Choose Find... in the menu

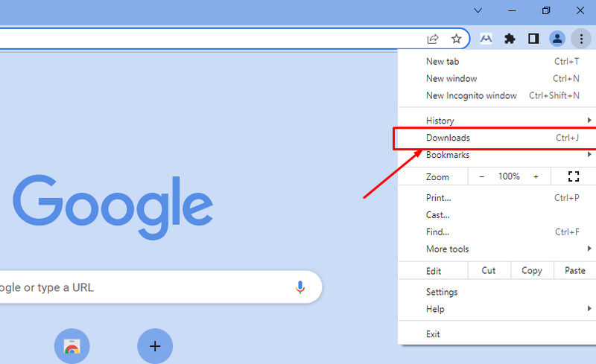pyautogui.click(x=497, y=232)
